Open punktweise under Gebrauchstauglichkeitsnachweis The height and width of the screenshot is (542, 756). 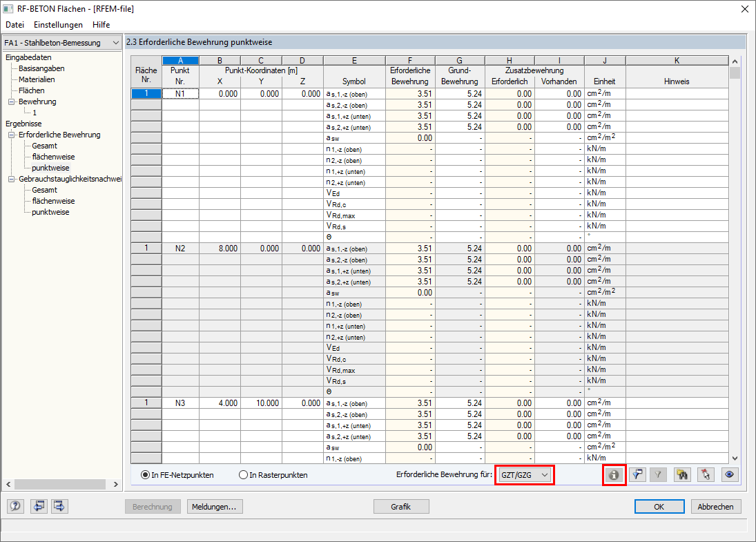pos(50,212)
